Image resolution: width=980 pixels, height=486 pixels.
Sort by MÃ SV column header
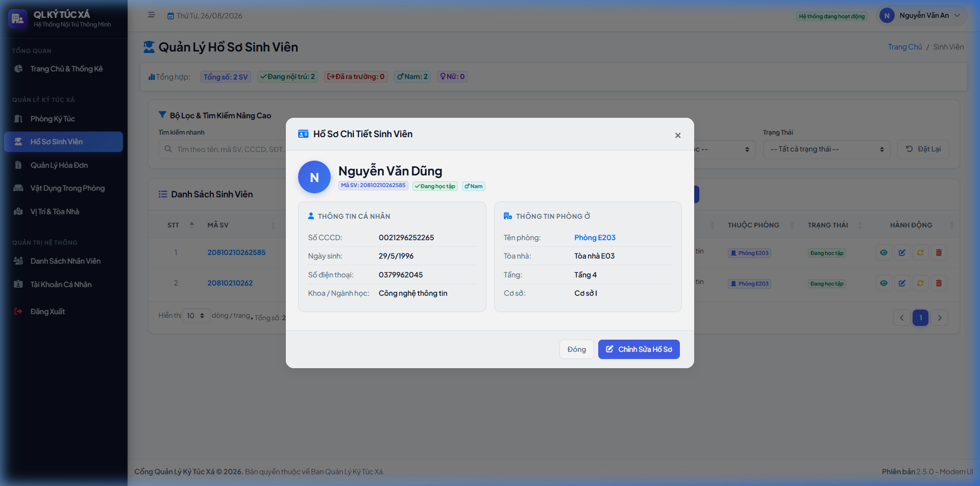pos(241,225)
